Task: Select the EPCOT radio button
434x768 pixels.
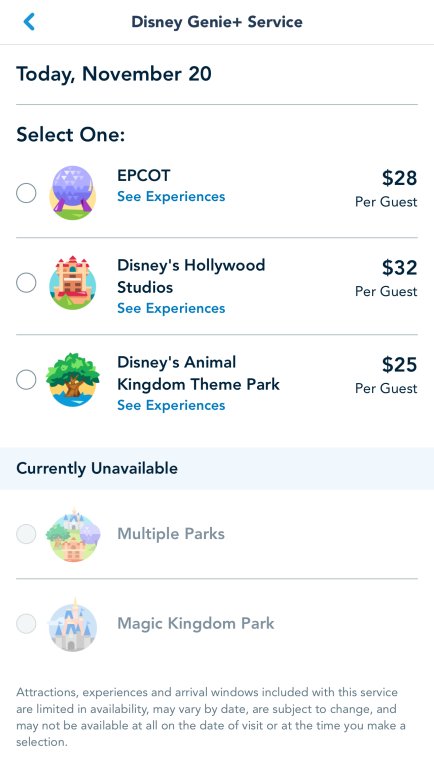Action: (26, 193)
